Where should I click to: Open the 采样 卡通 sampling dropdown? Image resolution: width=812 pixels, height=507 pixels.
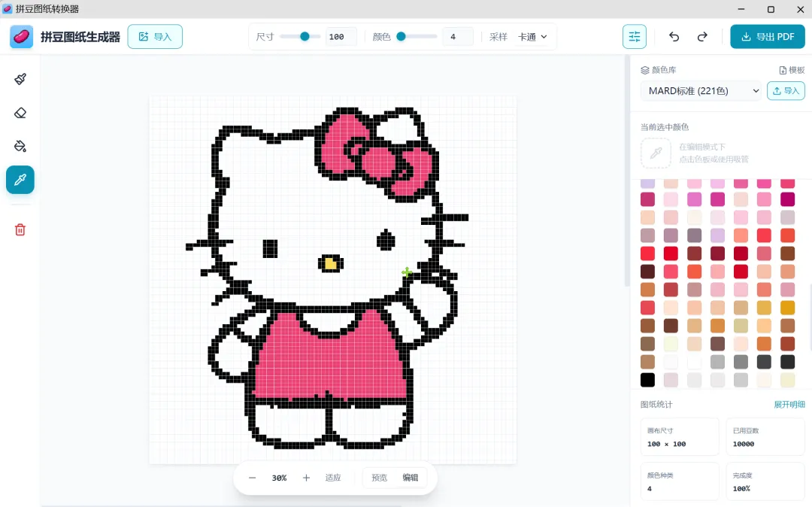(532, 37)
